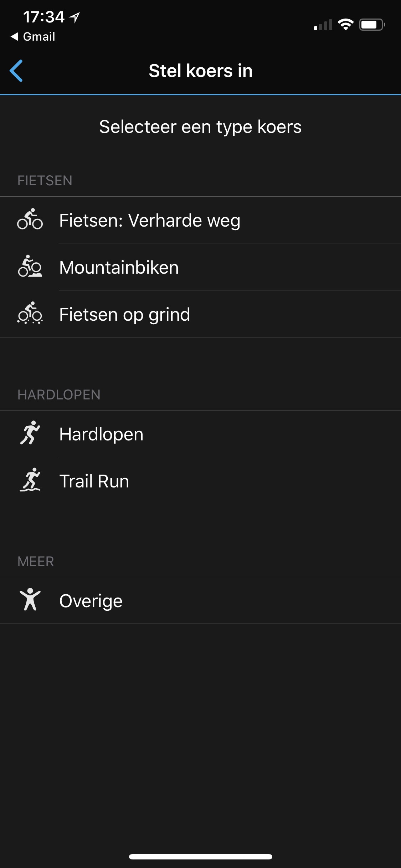Click the mountain biking icon
This screenshot has height=868, width=401.
(x=30, y=266)
